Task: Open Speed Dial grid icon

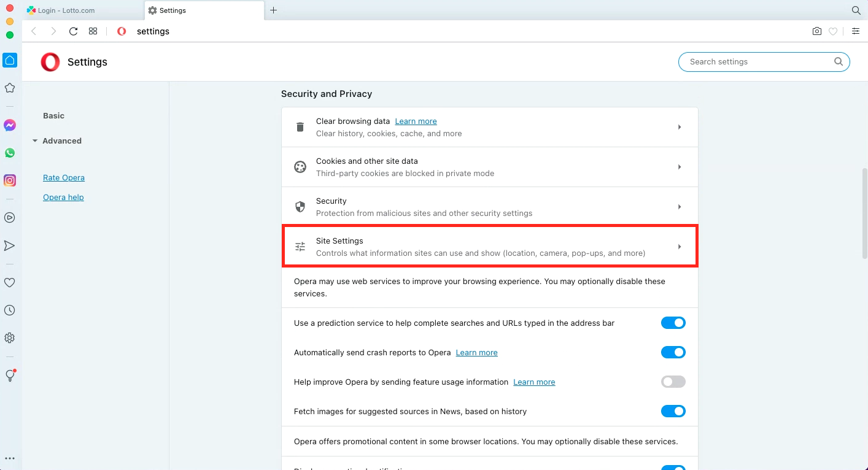Action: (x=93, y=31)
